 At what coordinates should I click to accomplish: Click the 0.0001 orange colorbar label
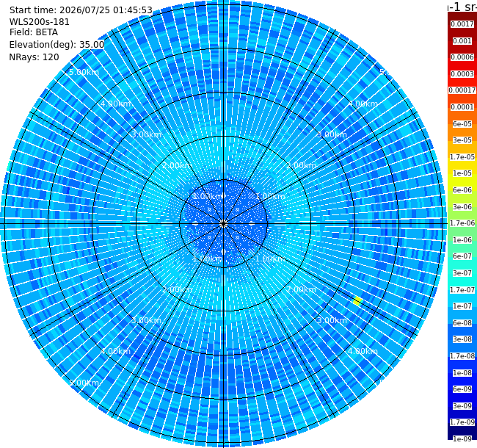[462, 107]
